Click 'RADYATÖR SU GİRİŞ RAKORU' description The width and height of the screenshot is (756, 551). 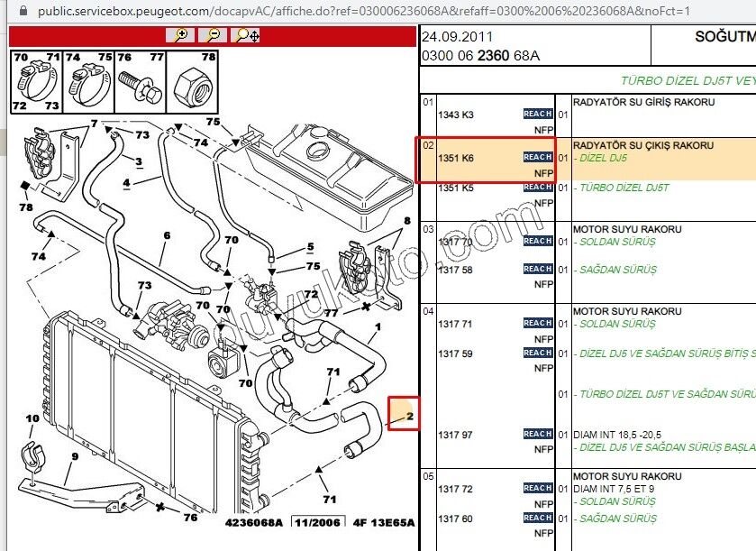(643, 102)
